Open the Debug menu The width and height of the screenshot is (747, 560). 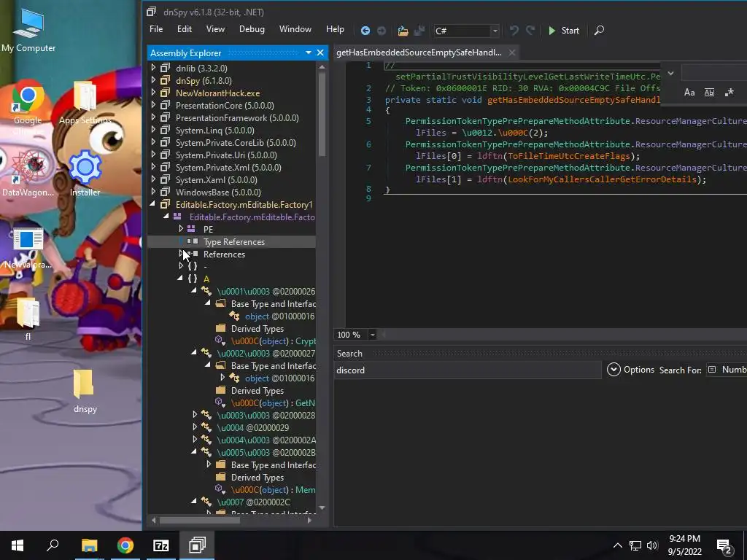pos(252,29)
